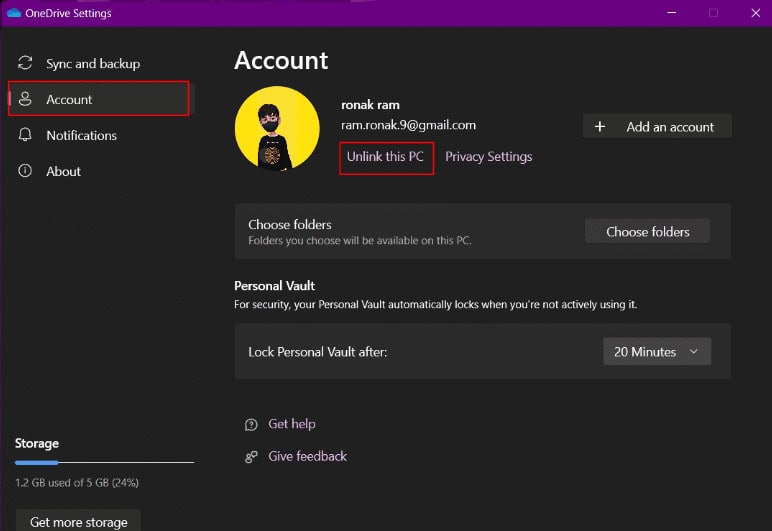Select the Account sidebar item
This screenshot has height=531, width=772.
pos(101,99)
